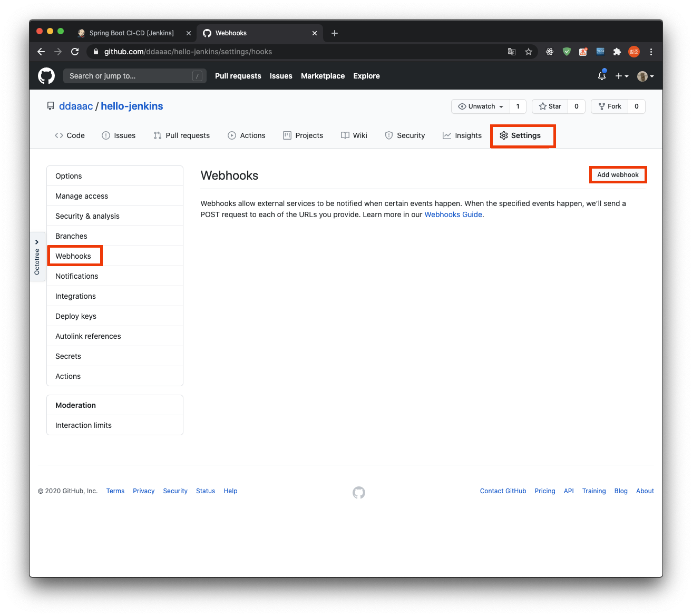This screenshot has width=692, height=616.
Task: Open the Extensions puzzle-piece icon
Action: [x=617, y=52]
